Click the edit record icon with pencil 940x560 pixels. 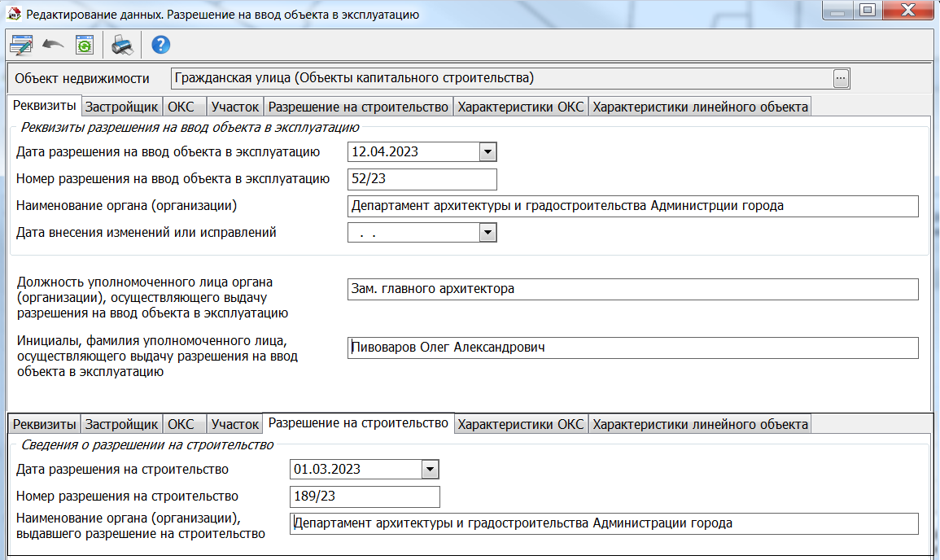tap(20, 45)
